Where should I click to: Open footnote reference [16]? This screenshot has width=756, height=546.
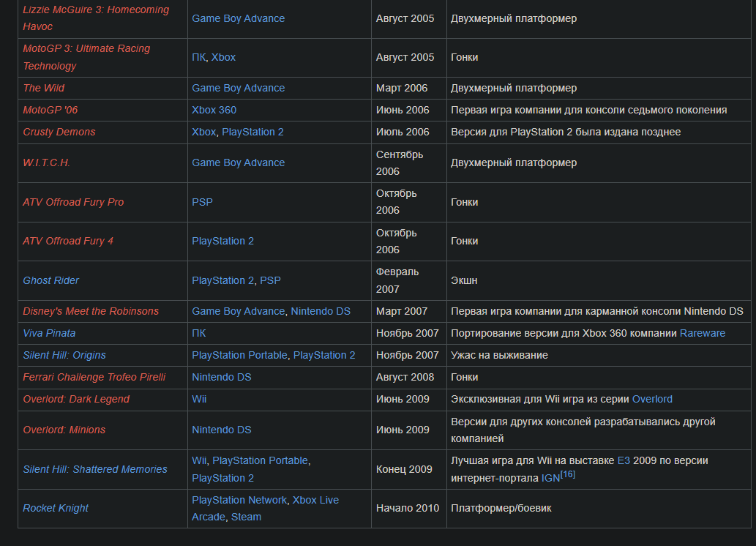pos(567,474)
